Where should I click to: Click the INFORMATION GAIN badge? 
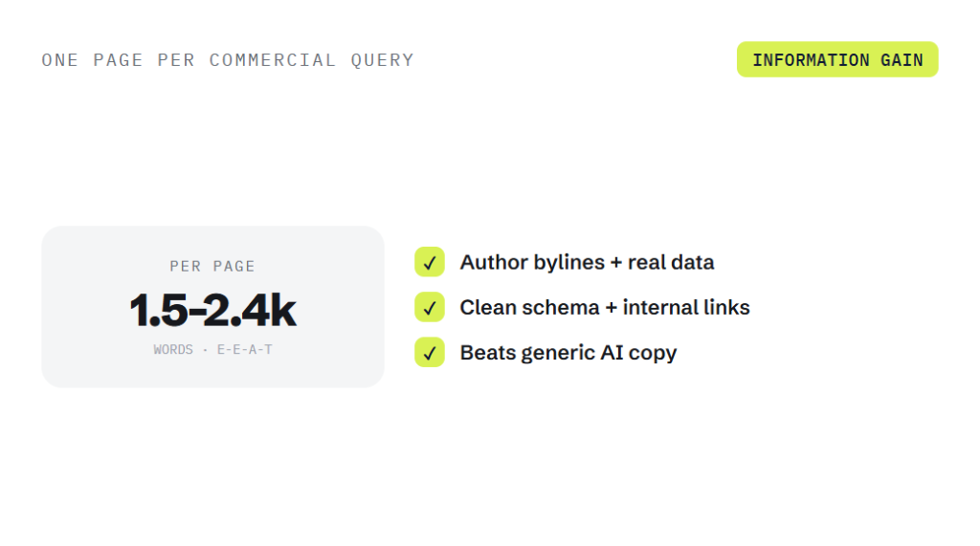point(837,60)
